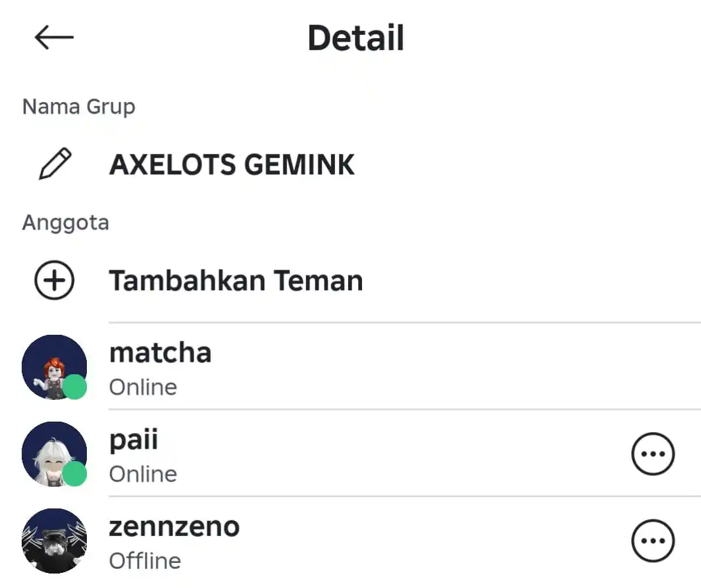Click the green online dot on paii
Screen dimensions: 701x588
74,474
